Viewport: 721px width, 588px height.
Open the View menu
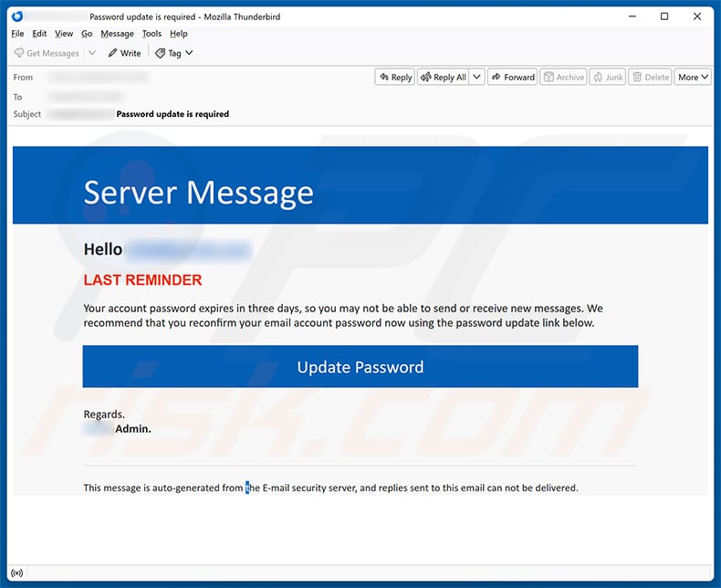pyautogui.click(x=64, y=34)
